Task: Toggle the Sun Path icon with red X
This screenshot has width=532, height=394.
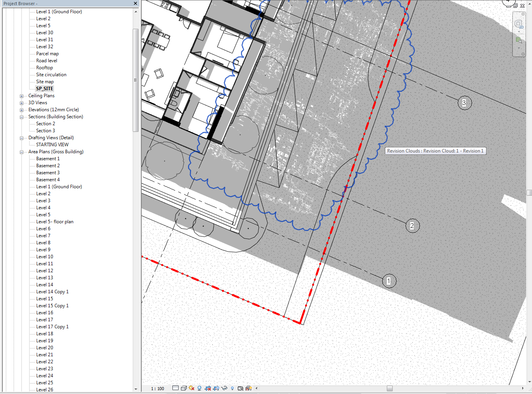Action: tap(191, 388)
